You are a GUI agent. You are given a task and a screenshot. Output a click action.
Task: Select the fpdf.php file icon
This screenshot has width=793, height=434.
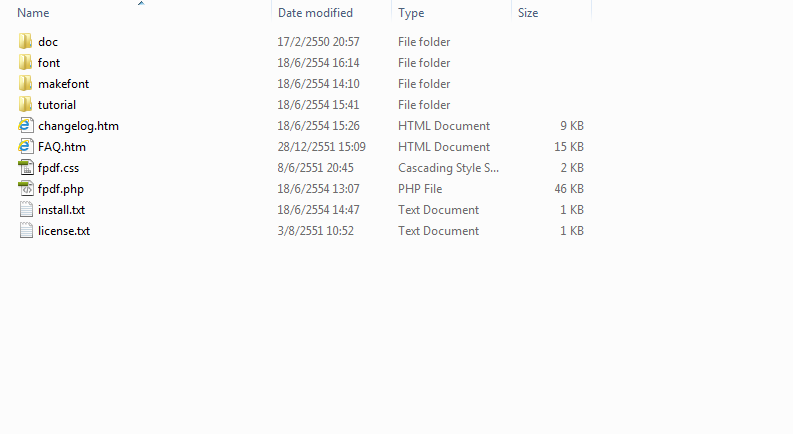click(26, 189)
